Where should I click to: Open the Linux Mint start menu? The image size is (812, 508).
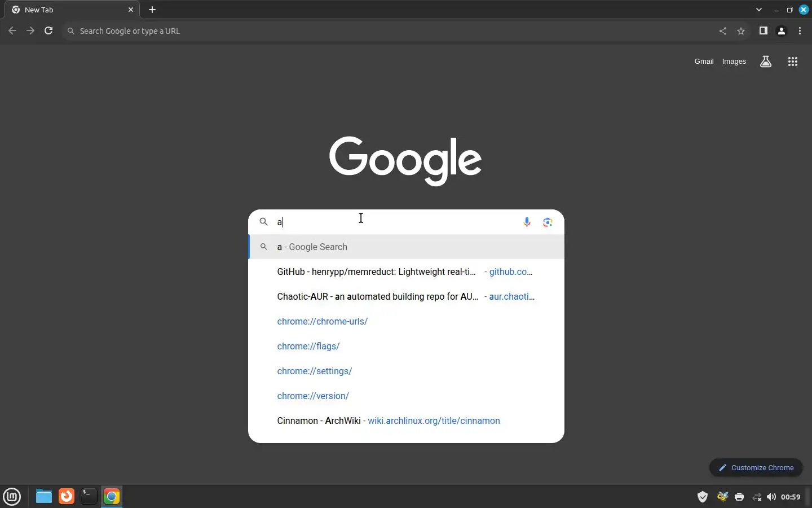pos(12,496)
